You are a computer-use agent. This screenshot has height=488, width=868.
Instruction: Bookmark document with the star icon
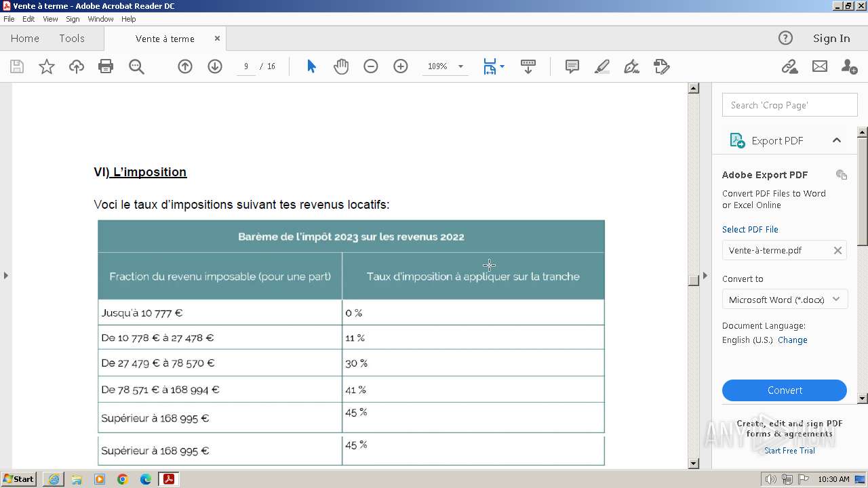point(47,66)
